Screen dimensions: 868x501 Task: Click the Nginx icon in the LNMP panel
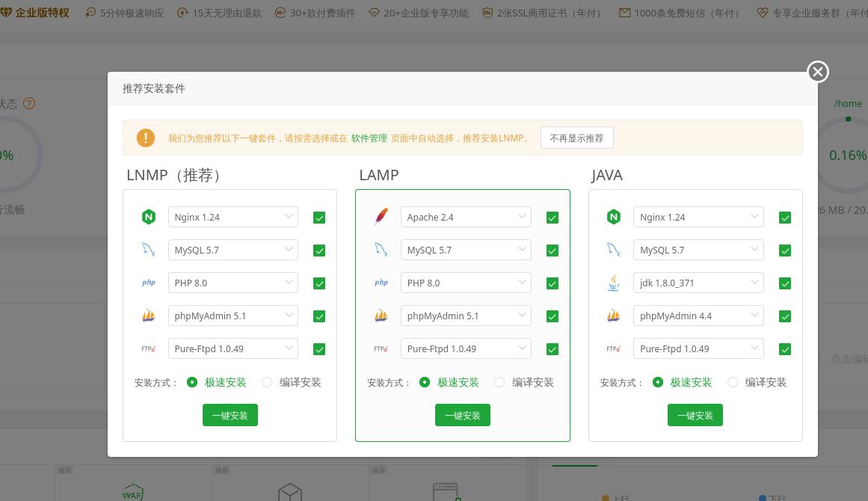[148, 217]
